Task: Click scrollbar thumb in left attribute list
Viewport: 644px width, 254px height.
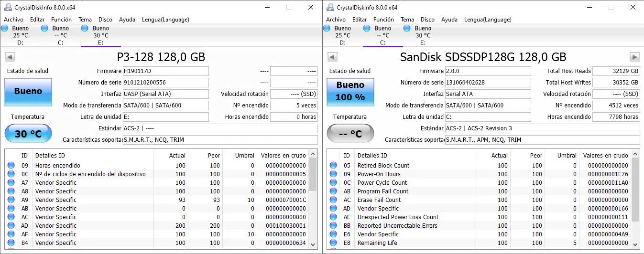Action: tap(313, 174)
